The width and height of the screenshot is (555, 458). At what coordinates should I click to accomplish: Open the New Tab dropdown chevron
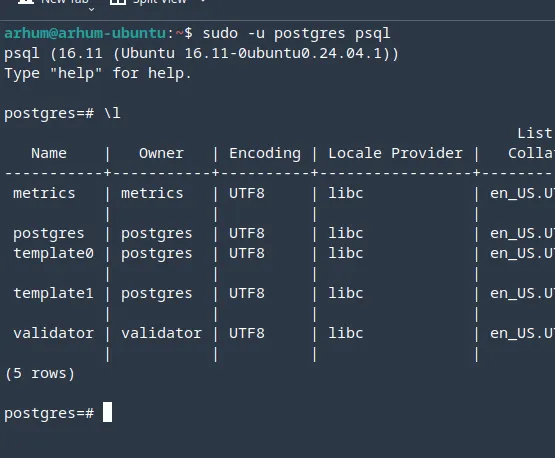(91, 10)
